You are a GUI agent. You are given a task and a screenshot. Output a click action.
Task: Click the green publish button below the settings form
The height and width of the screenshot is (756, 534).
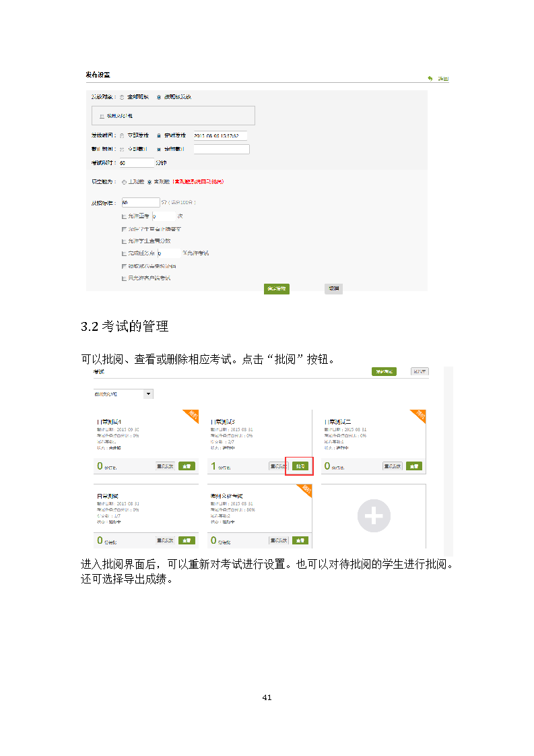point(277,289)
